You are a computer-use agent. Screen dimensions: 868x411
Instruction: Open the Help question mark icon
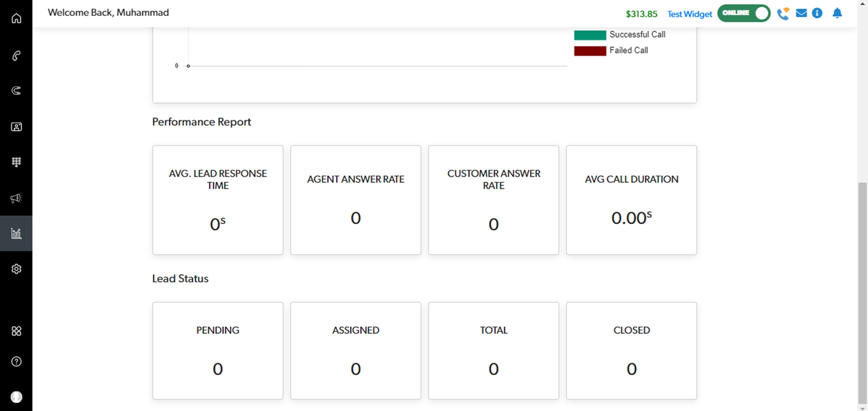coord(16,362)
